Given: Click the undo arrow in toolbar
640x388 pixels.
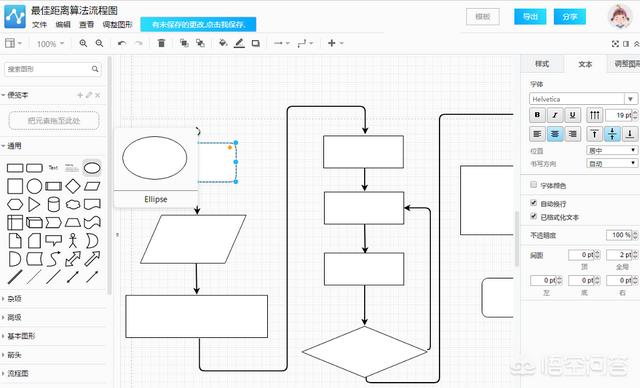Looking at the screenshot, I should [x=122, y=43].
